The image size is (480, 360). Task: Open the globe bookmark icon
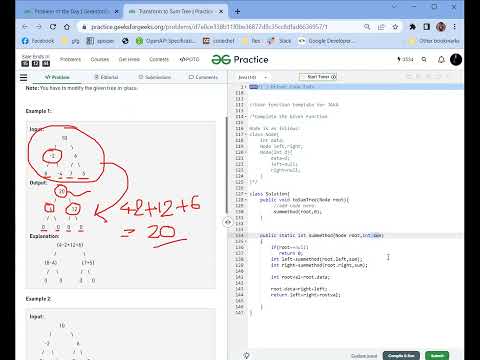[125, 41]
